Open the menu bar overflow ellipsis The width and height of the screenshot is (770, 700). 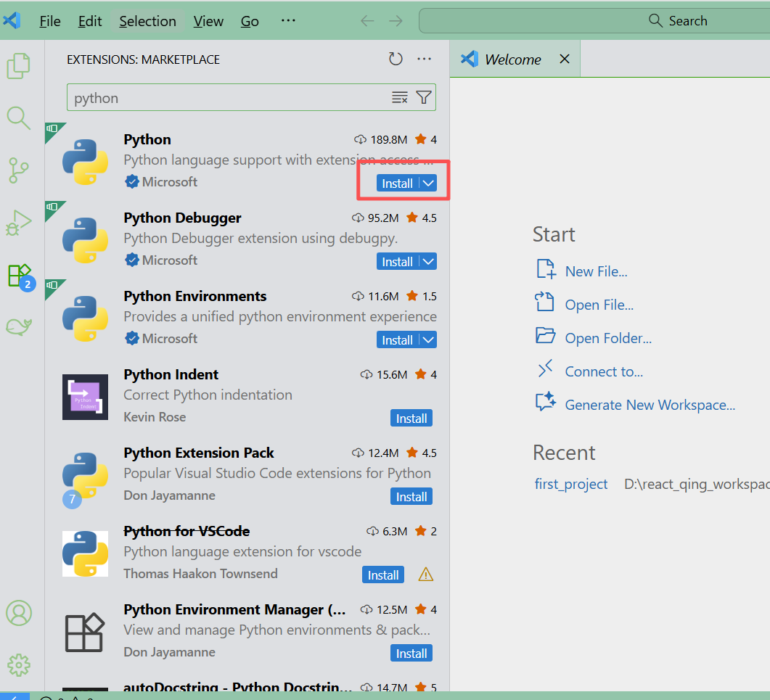click(x=288, y=20)
